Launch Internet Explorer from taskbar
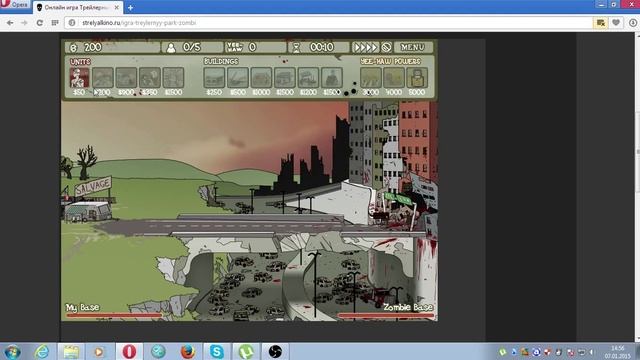 click(x=42, y=351)
